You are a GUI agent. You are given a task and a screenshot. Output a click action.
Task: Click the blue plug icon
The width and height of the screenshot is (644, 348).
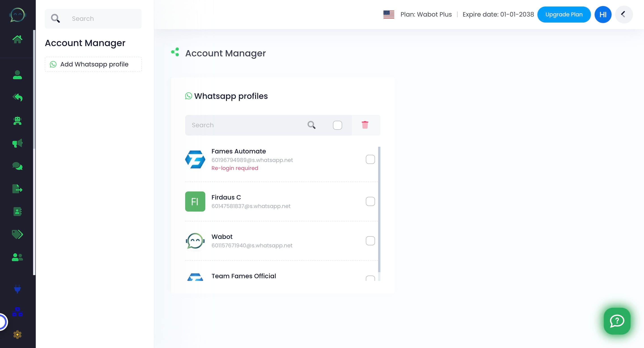[17, 289]
